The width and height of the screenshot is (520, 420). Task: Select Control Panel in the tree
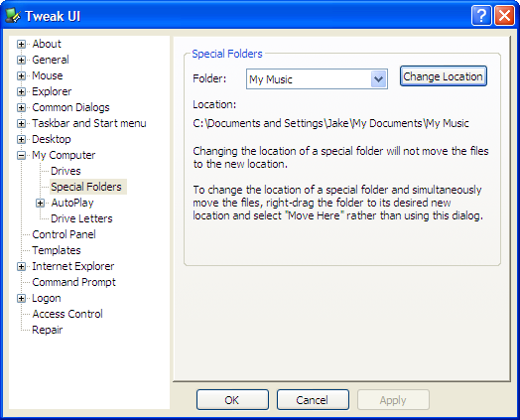coord(64,235)
